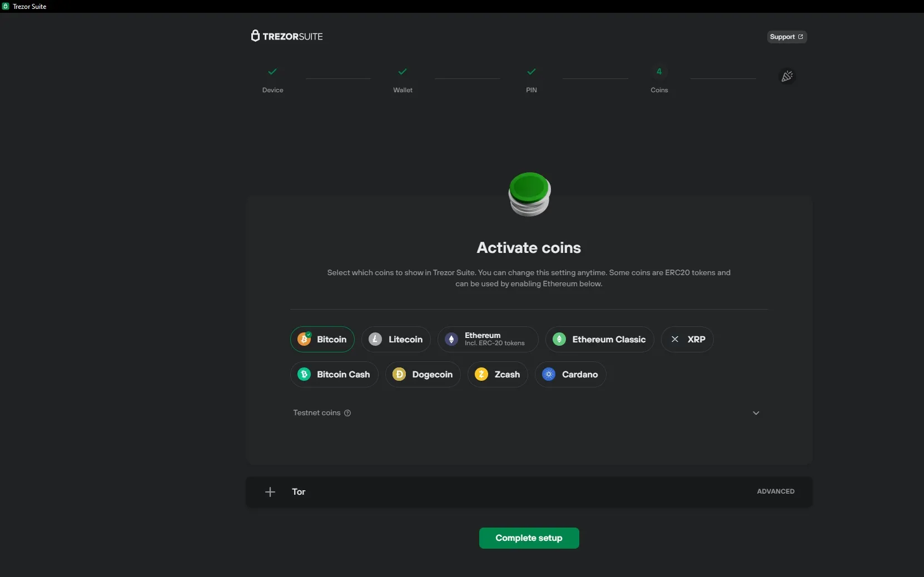Toggle Cardano coin activation
The image size is (924, 577).
pyautogui.click(x=571, y=374)
